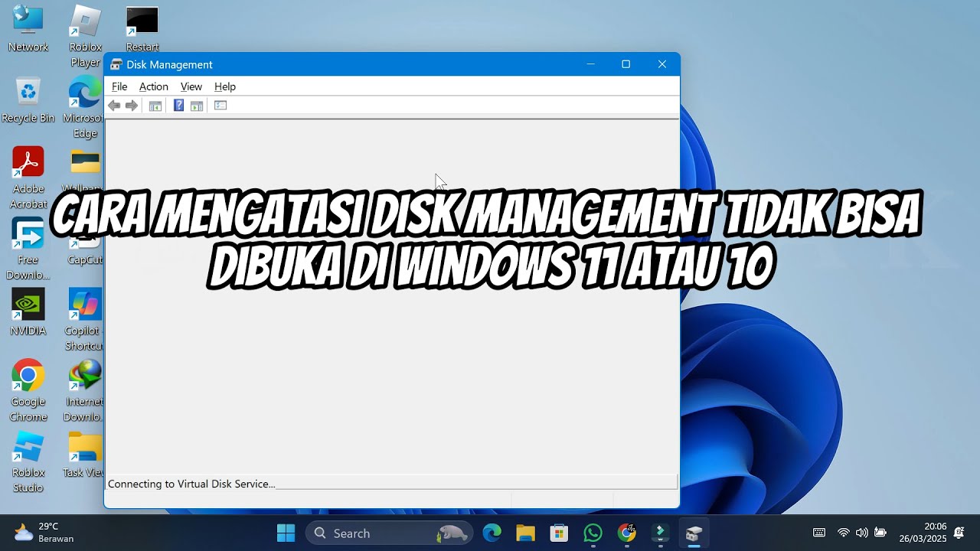The image size is (980, 551).
Task: Maximize the Disk Management window
Action: [x=626, y=64]
